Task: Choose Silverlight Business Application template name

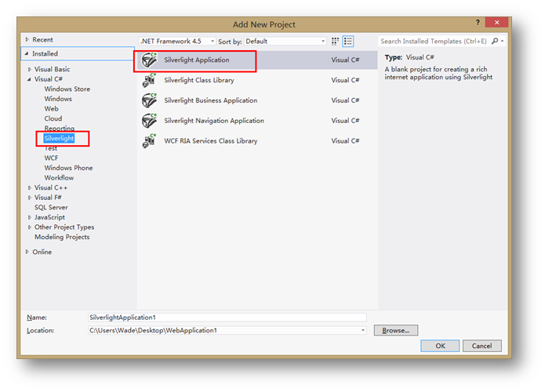Action: point(211,100)
